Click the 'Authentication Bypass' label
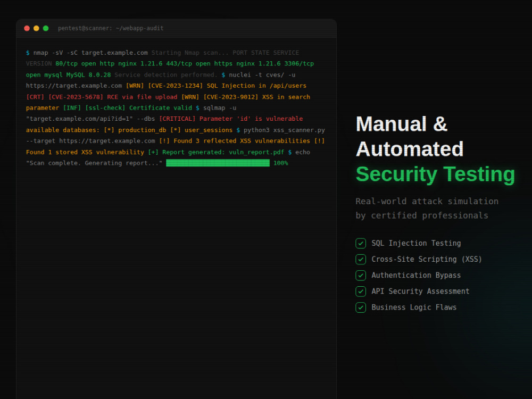Viewport: 532px width, 399px height. (x=416, y=275)
